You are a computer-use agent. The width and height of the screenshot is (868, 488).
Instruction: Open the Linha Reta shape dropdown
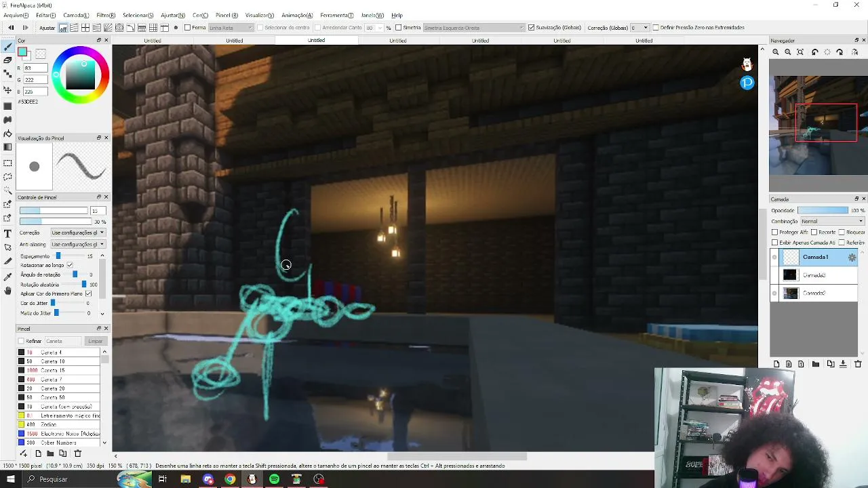(231, 28)
